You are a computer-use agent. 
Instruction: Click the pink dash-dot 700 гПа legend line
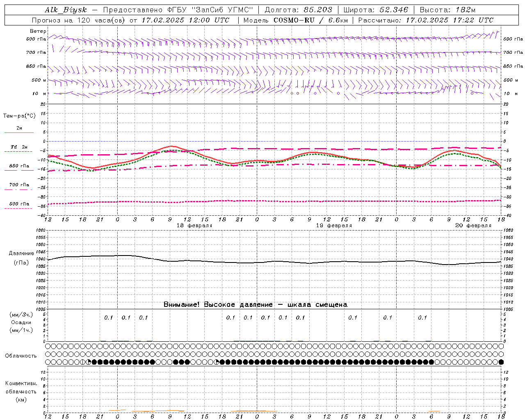coord(18,189)
